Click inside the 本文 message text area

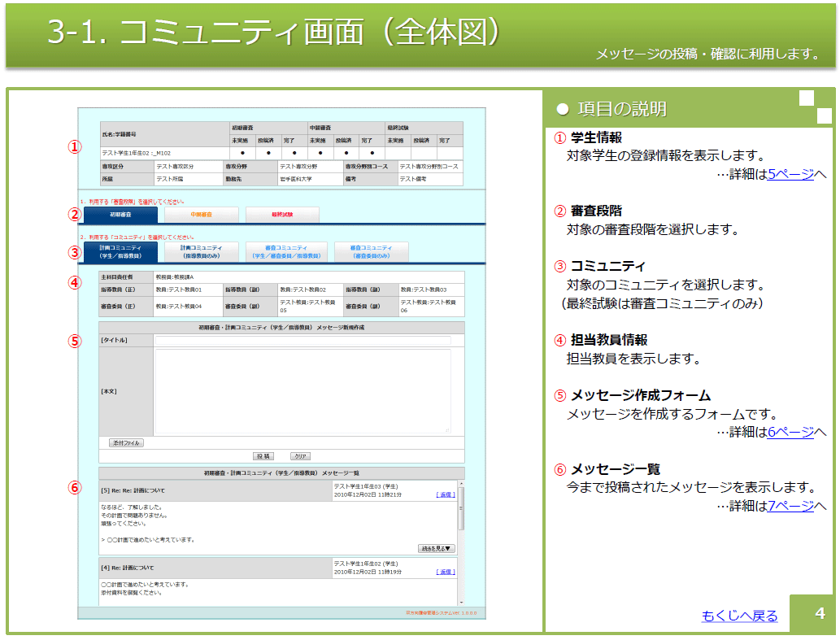pyautogui.click(x=302, y=391)
